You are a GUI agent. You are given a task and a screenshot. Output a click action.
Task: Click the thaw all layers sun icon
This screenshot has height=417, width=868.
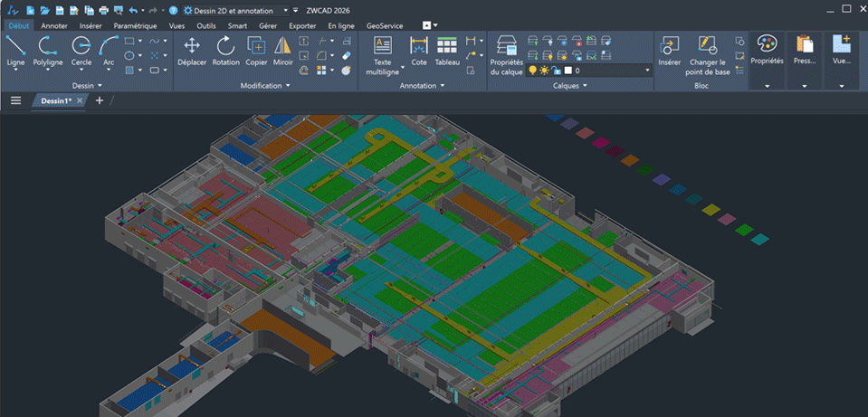point(562,55)
